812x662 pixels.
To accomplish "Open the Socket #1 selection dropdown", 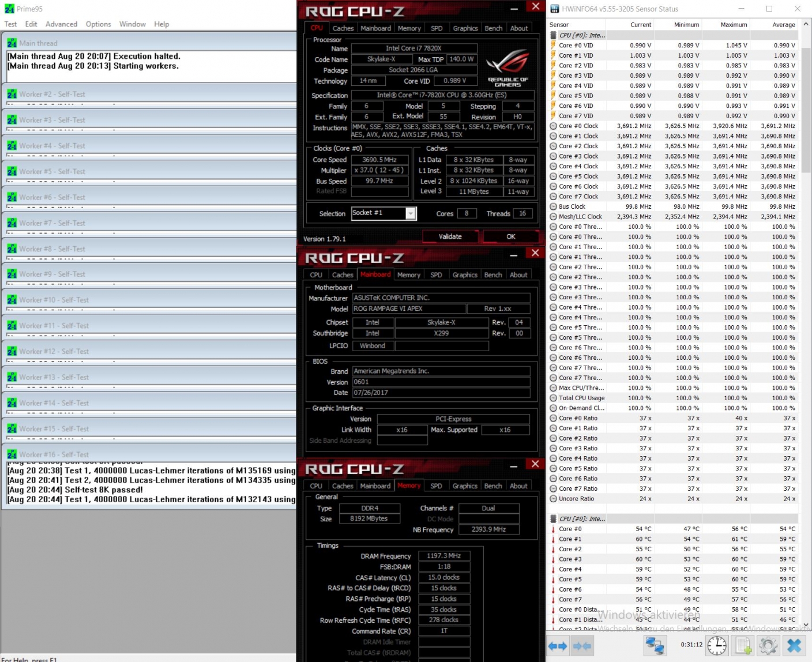I will pyautogui.click(x=410, y=214).
